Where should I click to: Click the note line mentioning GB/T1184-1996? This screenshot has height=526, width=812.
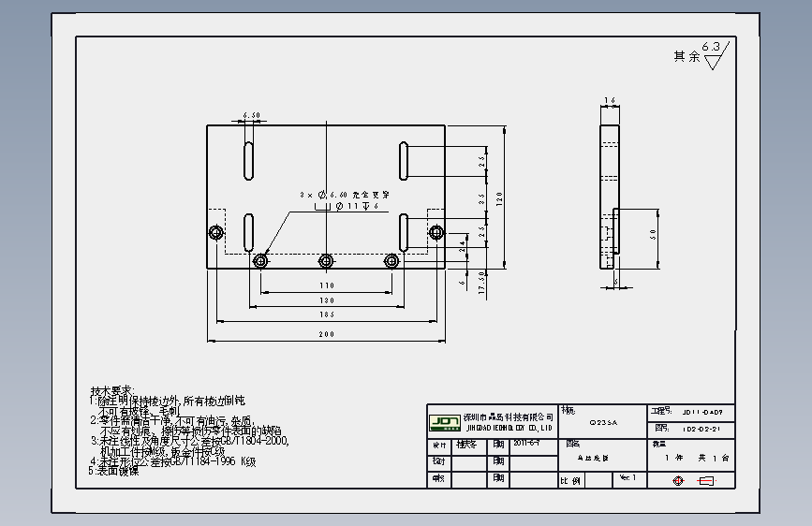click(x=173, y=461)
